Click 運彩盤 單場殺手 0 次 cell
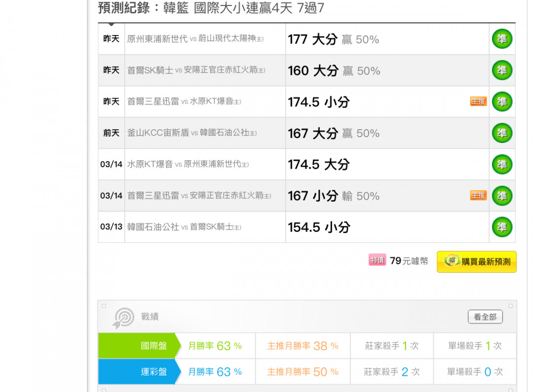 [x=474, y=372]
